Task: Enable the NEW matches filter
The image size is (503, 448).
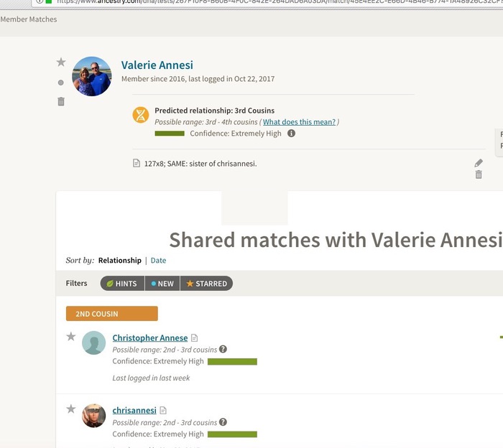Action: (162, 284)
